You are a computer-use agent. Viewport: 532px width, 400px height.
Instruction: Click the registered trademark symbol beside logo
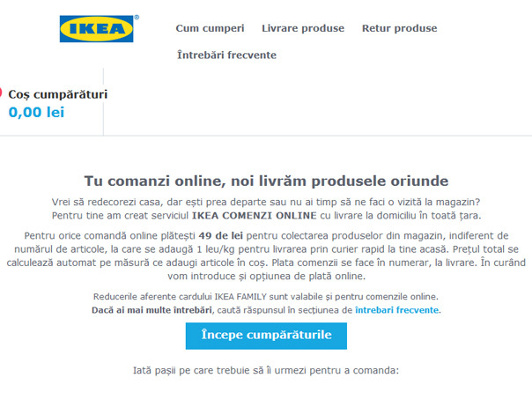[137, 18]
